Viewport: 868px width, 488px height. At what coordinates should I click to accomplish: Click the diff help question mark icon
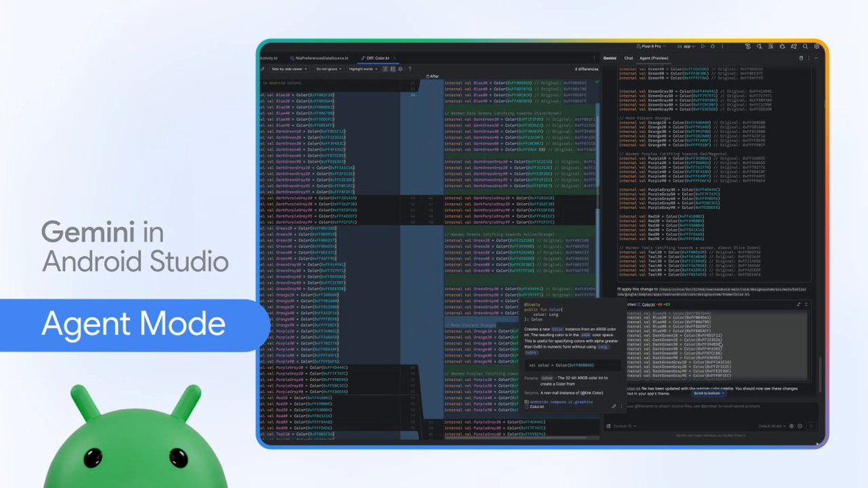click(409, 69)
